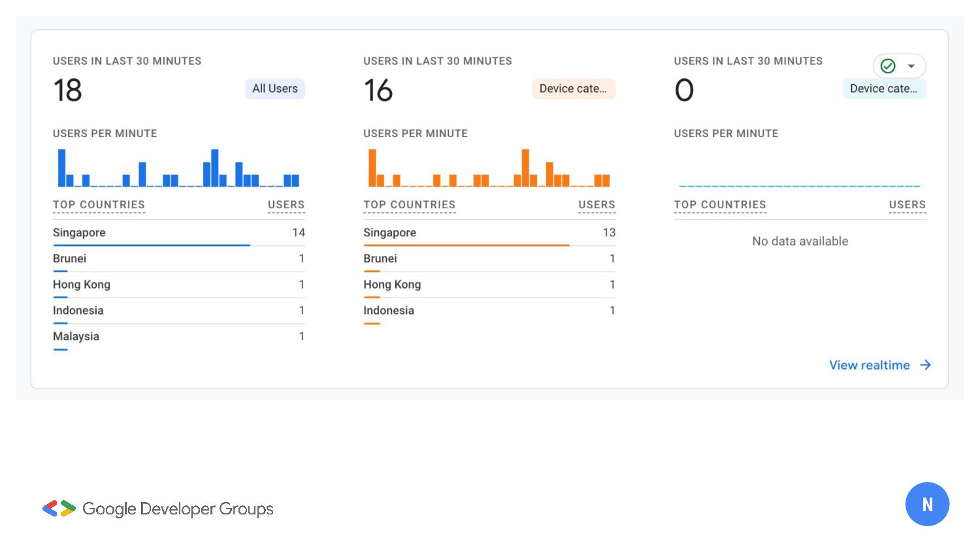Click the round blue N avatar

pyautogui.click(x=926, y=504)
